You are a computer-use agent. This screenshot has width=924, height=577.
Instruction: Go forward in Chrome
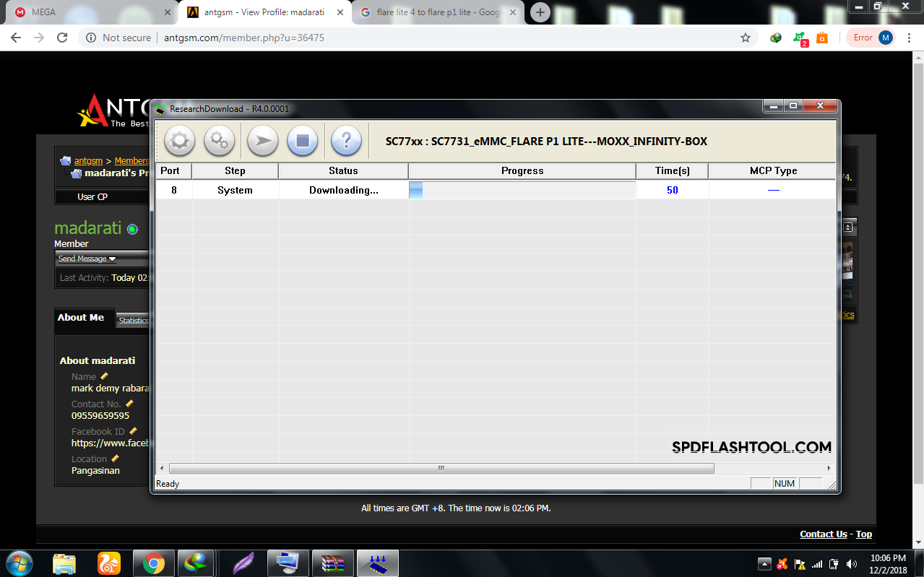coord(39,38)
